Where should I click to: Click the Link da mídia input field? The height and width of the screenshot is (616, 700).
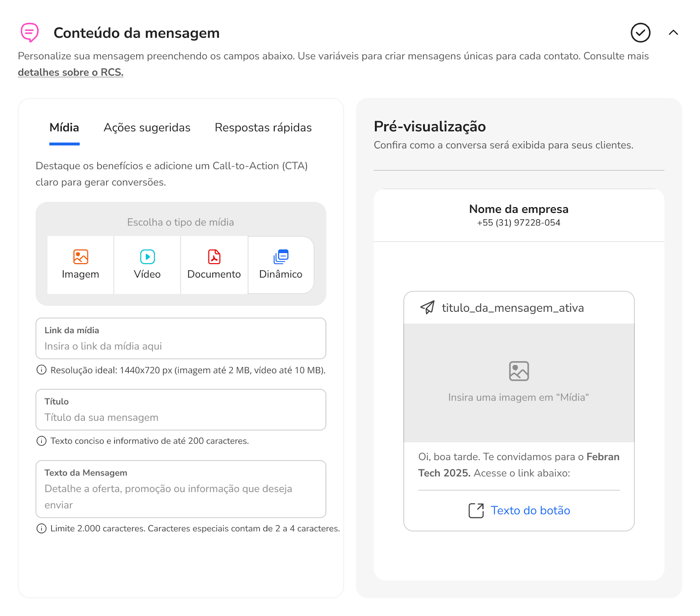point(181,346)
